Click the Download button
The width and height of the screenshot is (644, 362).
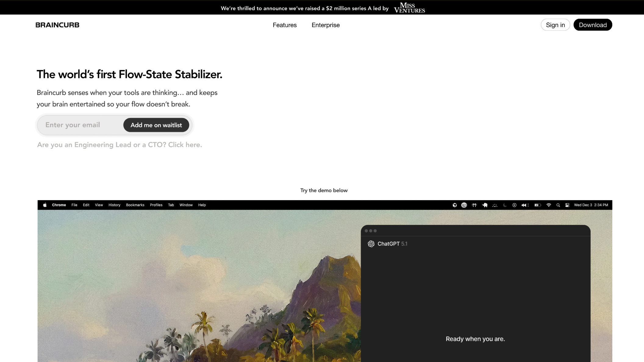click(592, 25)
